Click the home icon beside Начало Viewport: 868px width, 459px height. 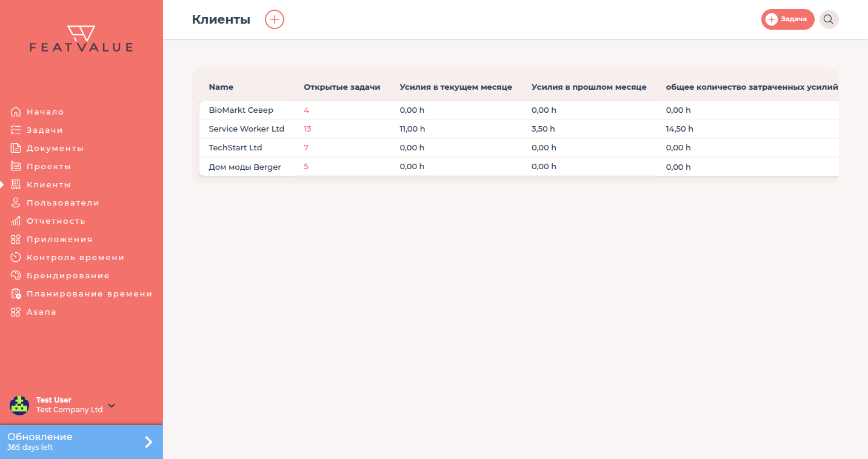(x=16, y=112)
